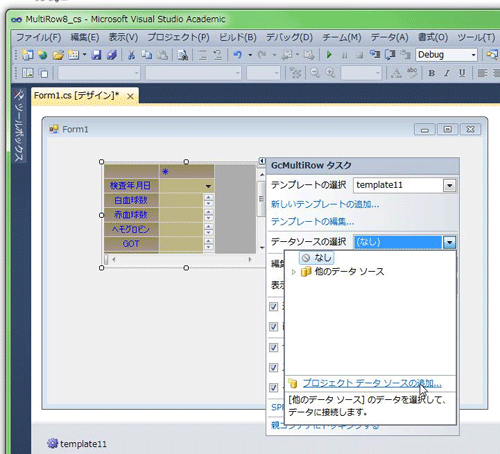Save the file with the floppy disk icon

click(96, 55)
